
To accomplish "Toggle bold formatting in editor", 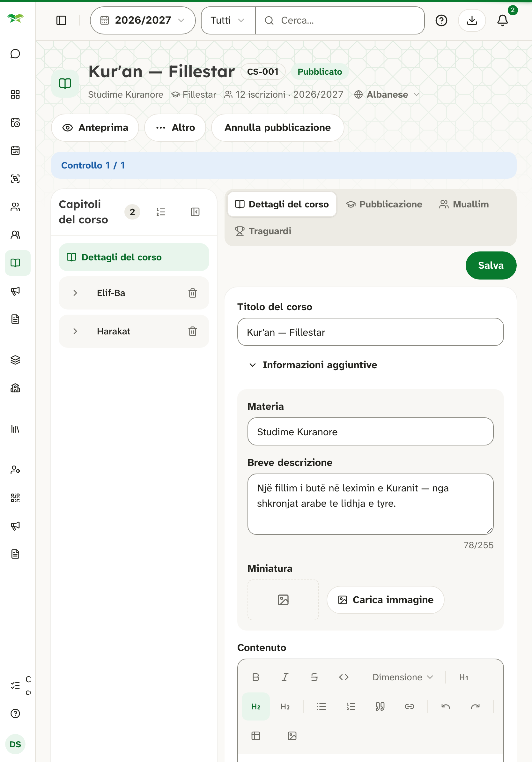I will pyautogui.click(x=256, y=677).
